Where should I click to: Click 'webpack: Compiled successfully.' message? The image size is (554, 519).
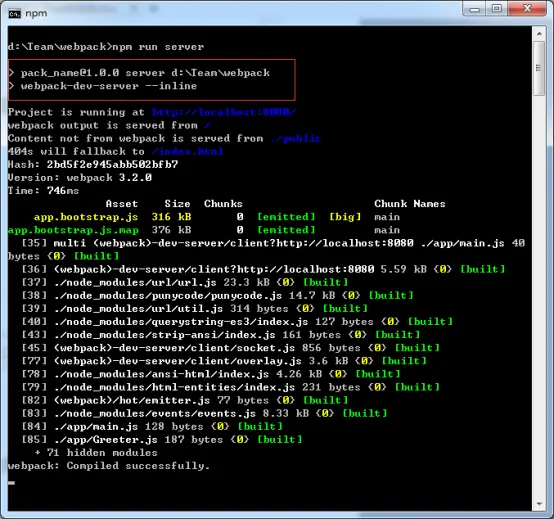tap(109, 466)
